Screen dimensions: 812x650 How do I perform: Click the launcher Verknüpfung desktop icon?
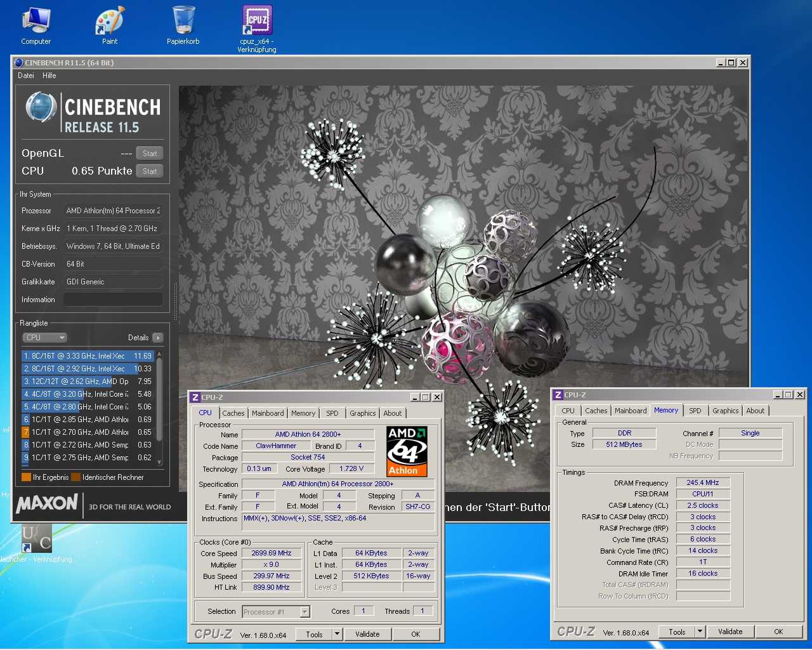(x=36, y=543)
